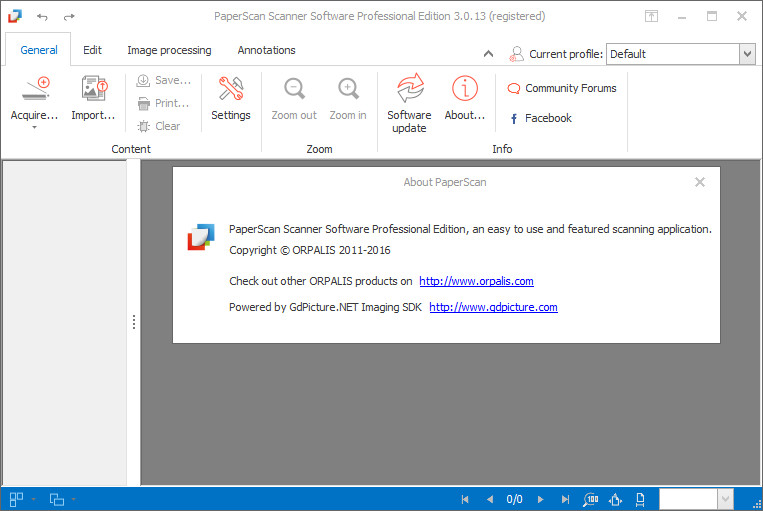Click the window arrangement icon in status bar
This screenshot has width=763, height=511.
click(x=56, y=499)
